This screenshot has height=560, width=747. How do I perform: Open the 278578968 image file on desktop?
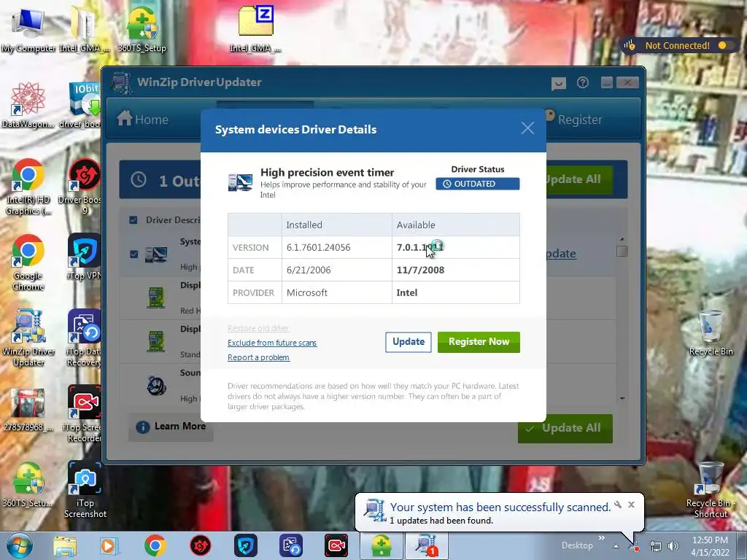tap(28, 411)
